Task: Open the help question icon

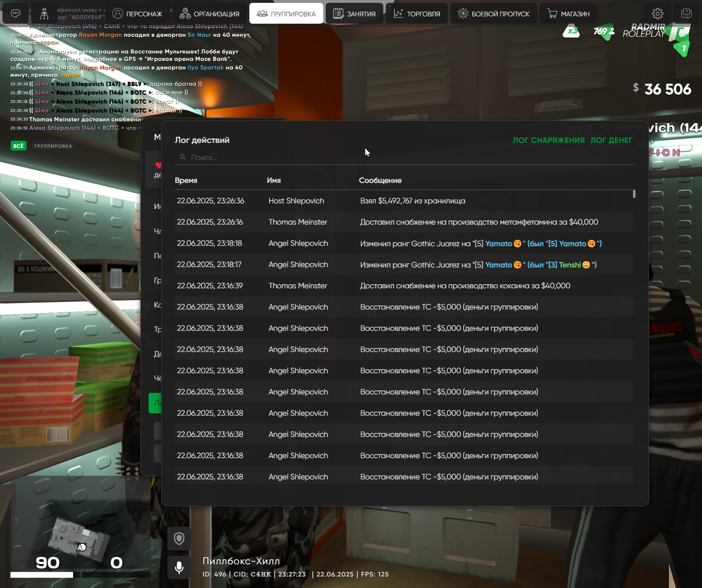Action: point(686,13)
